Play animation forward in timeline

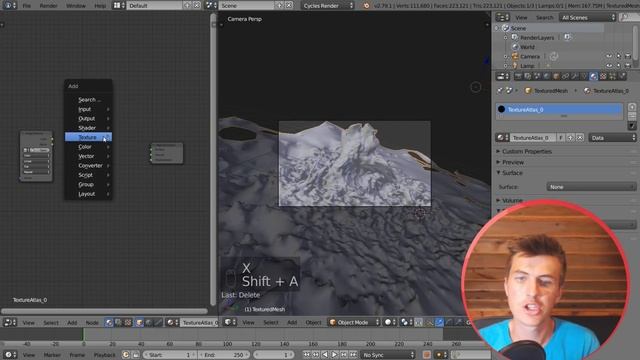tap(334, 355)
